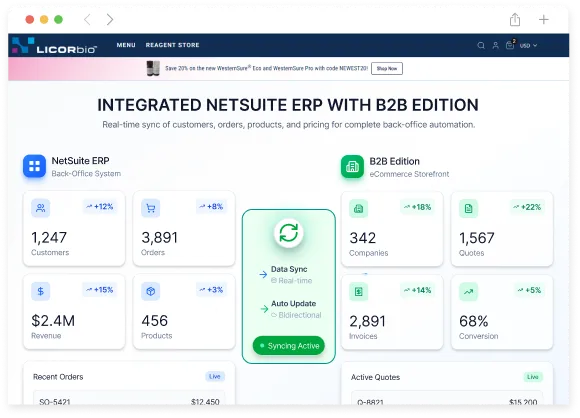
Task: Open the MENU navigation item
Action: 126,45
